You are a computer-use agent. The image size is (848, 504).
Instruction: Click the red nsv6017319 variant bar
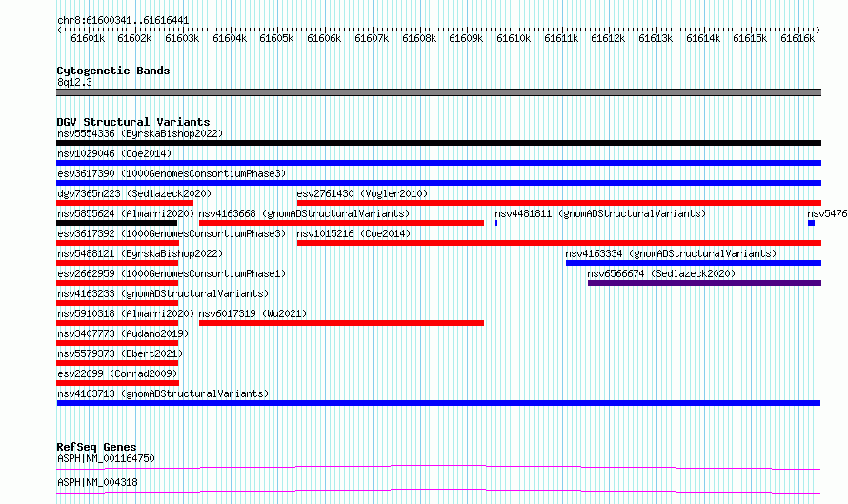pyautogui.click(x=341, y=323)
